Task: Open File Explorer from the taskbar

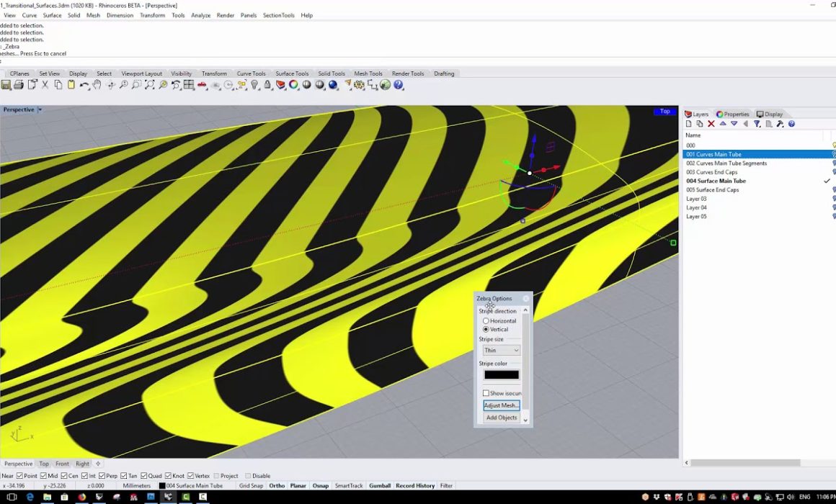Action: coord(48,497)
